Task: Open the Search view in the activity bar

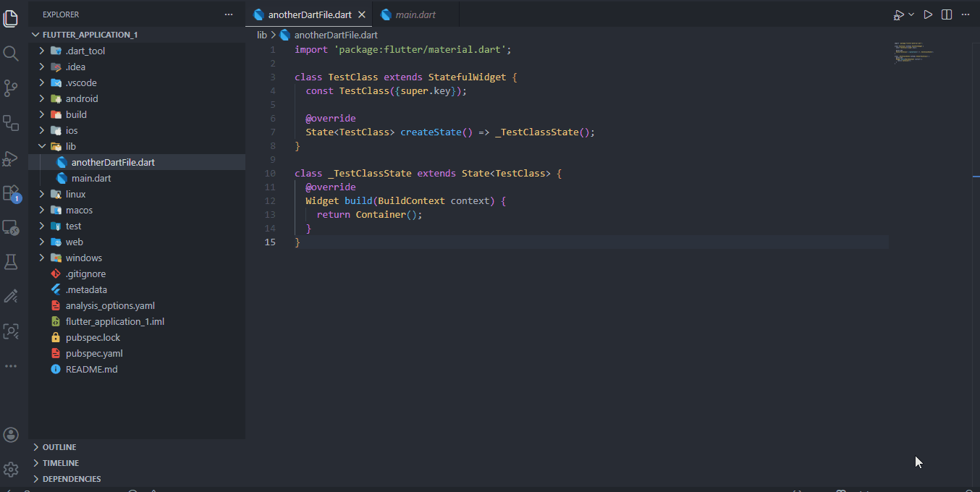Action: coord(11,52)
